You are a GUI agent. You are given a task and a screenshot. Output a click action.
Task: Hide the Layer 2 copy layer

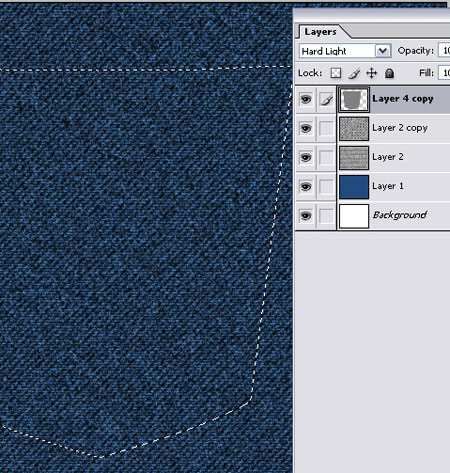tap(306, 128)
